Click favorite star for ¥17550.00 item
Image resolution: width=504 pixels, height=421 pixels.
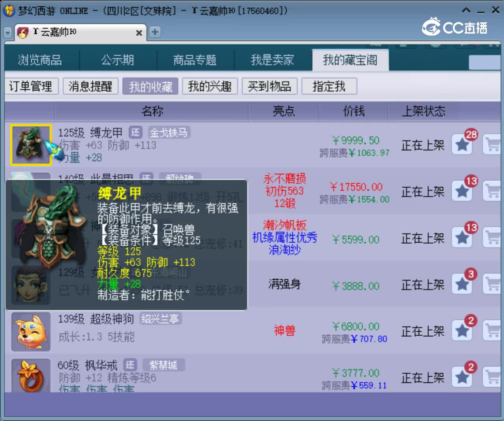[462, 192]
